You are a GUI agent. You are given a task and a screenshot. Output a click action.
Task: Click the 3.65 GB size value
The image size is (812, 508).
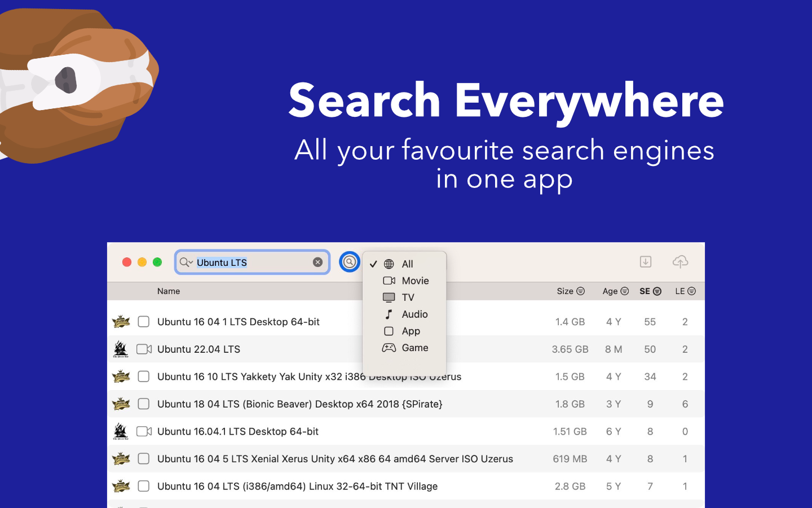click(570, 349)
